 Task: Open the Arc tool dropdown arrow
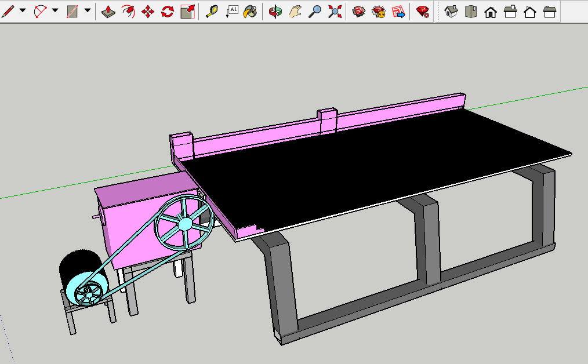(55, 10)
